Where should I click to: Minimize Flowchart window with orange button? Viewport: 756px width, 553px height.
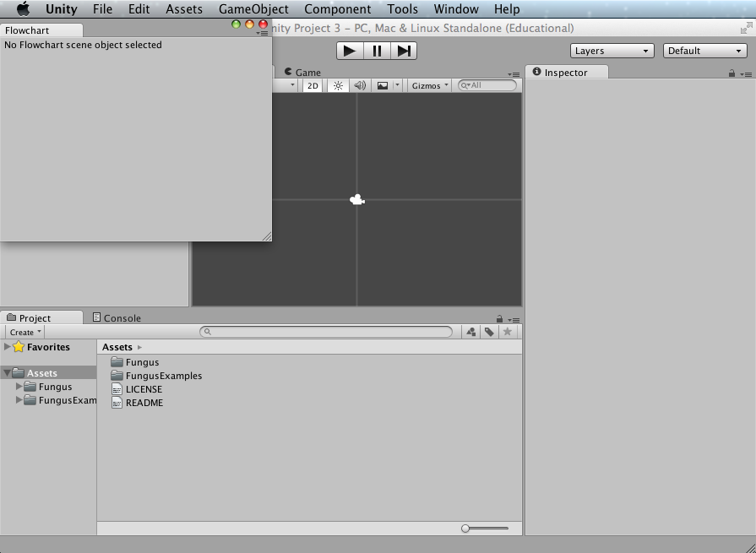(x=249, y=24)
